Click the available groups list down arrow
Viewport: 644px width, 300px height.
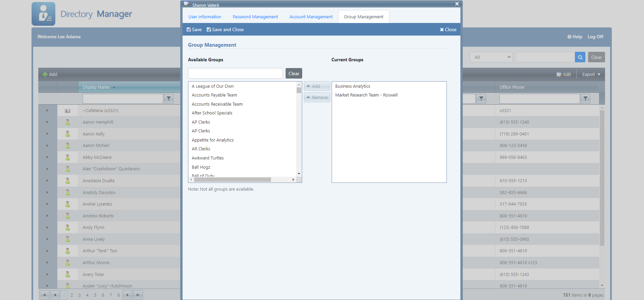click(299, 174)
